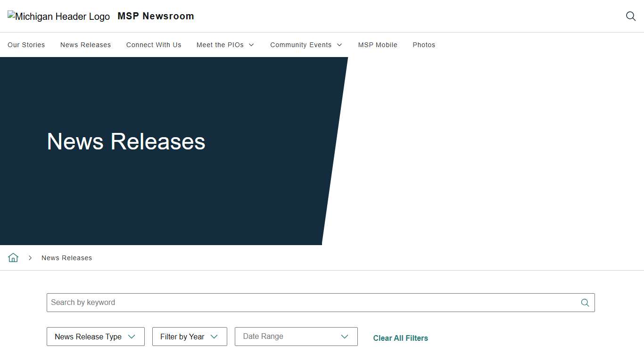This screenshot has height=362, width=644.
Task: Select News Releases in the navigation bar
Action: pyautogui.click(x=85, y=45)
